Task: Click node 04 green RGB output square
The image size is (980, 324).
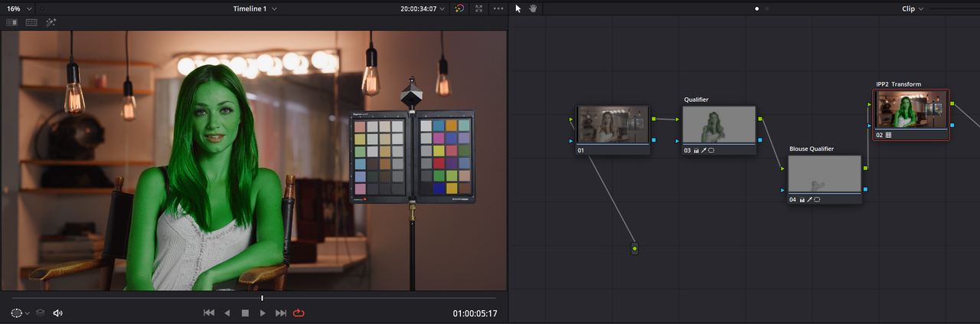Action: (x=865, y=168)
